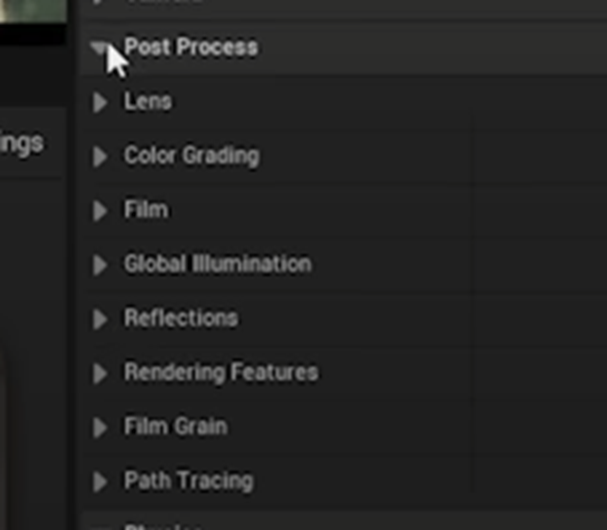Click the Post Process section header label
Image resolution: width=607 pixels, height=530 pixels.
pos(190,47)
